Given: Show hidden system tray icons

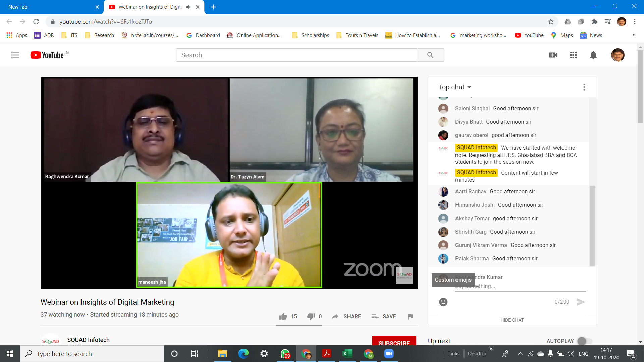Looking at the screenshot, I should pos(520,354).
